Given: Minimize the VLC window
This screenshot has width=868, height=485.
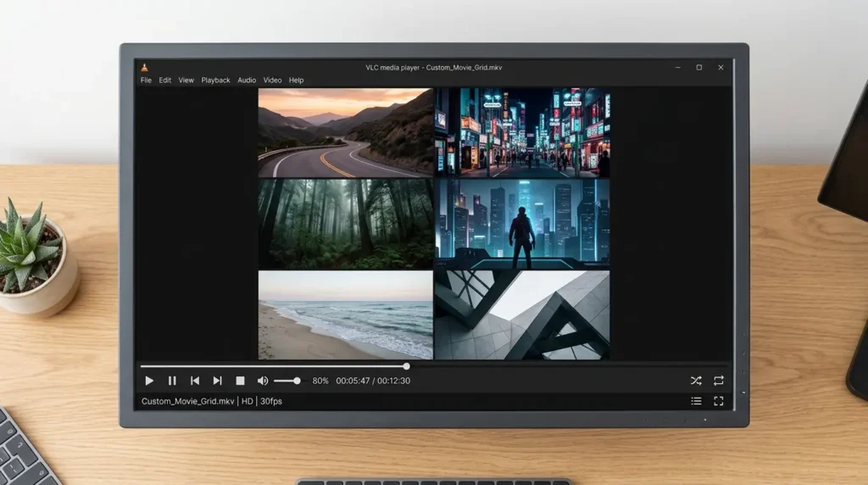Looking at the screenshot, I should 677,68.
